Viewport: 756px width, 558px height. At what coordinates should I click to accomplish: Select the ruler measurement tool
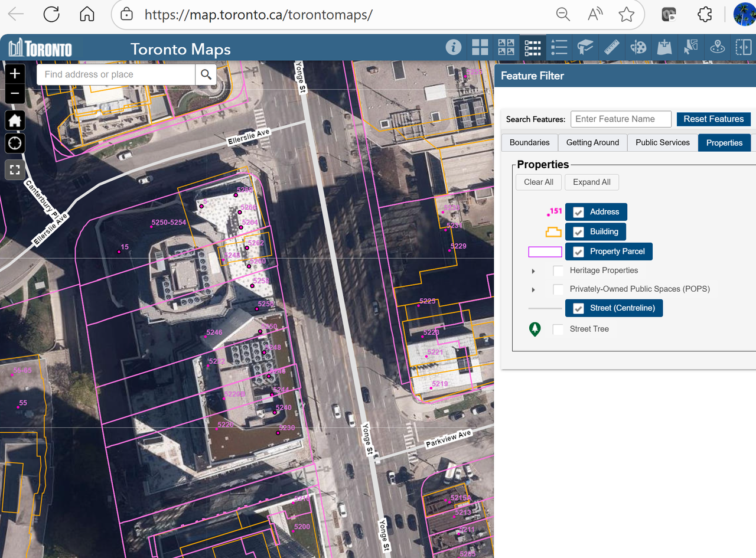tap(611, 47)
